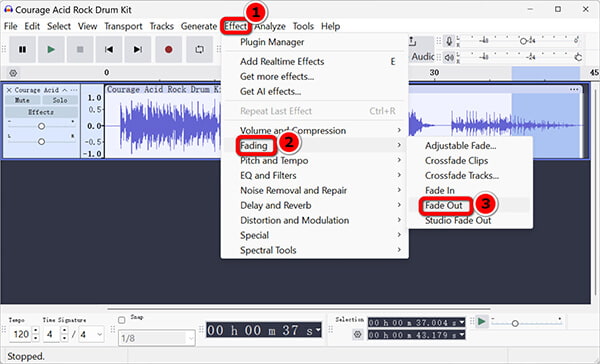
Task: Open the Transport menu
Action: point(123,26)
